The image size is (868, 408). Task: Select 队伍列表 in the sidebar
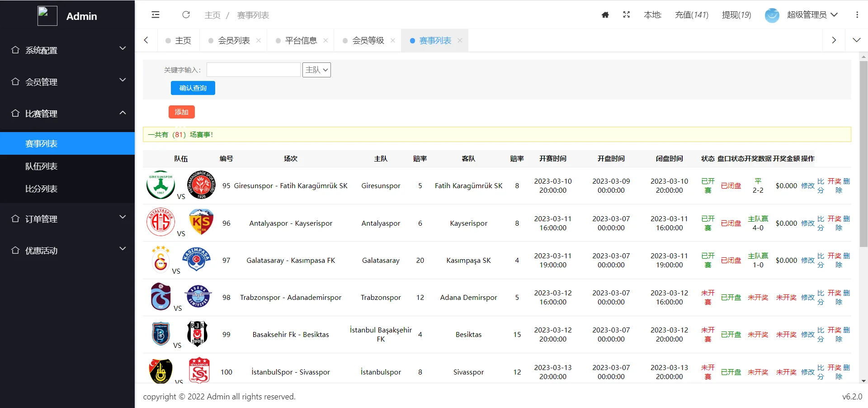click(41, 166)
